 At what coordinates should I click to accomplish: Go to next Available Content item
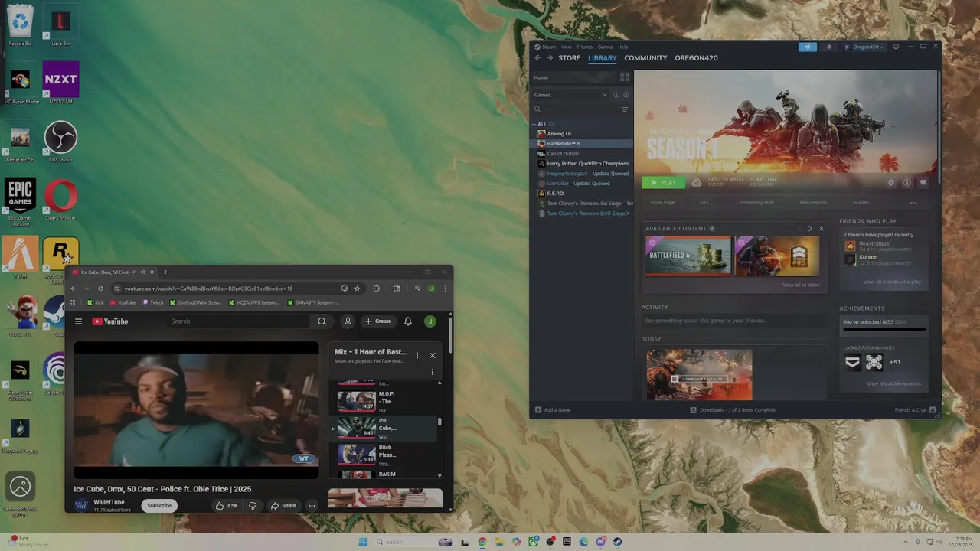tap(810, 228)
